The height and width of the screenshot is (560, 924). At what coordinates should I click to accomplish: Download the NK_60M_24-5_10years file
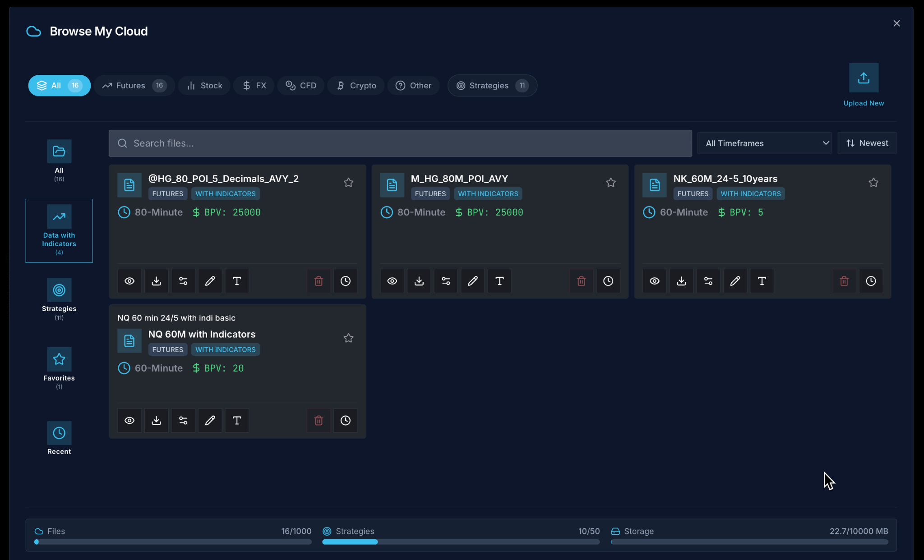[681, 281]
